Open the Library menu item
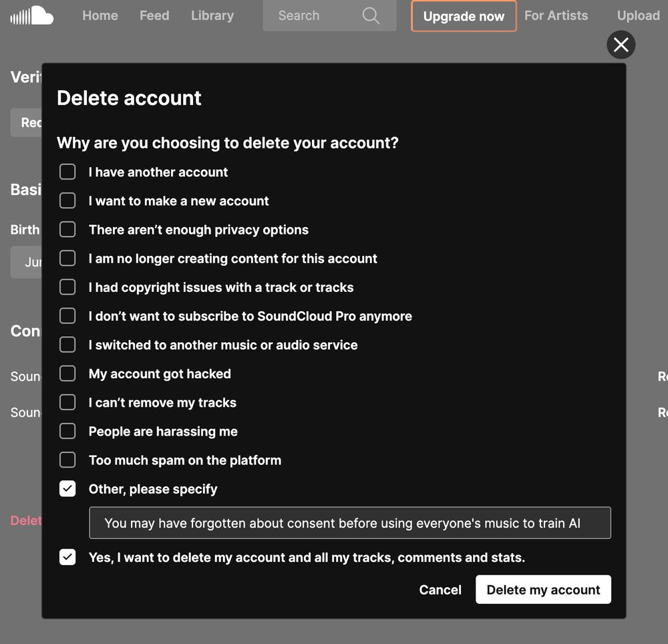 click(212, 15)
